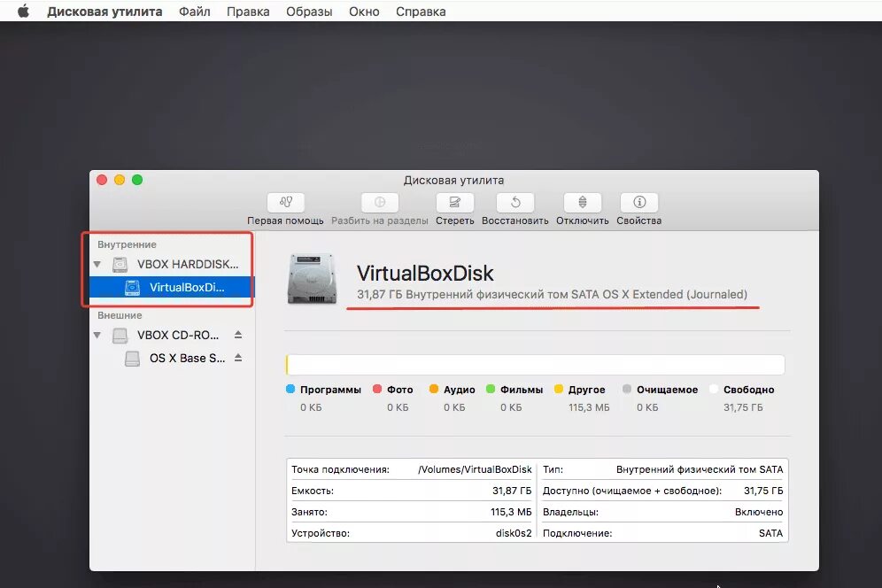
Task: Click the Внутренние sidebar section header
Action: point(127,244)
